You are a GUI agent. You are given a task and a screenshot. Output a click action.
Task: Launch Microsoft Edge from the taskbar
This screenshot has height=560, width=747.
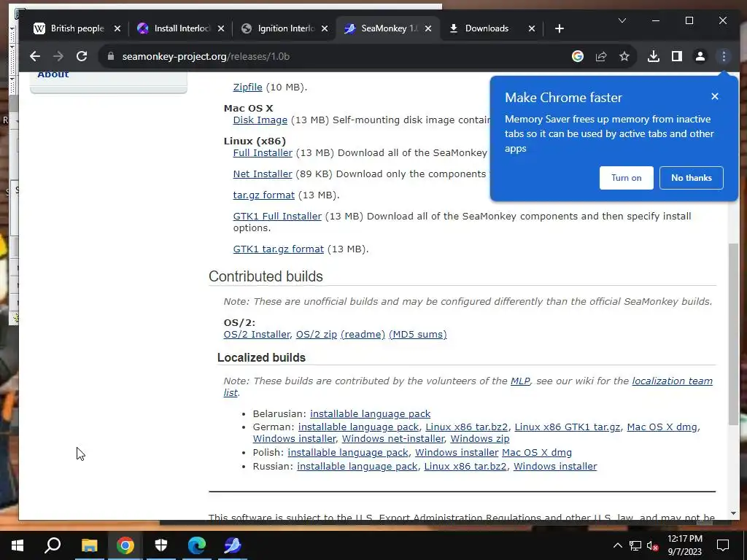click(x=197, y=545)
